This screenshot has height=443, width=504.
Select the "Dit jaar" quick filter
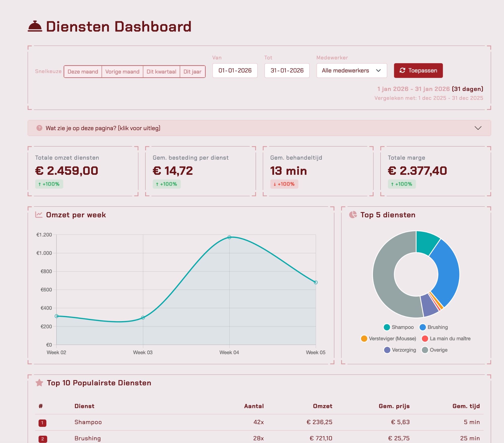click(x=193, y=72)
